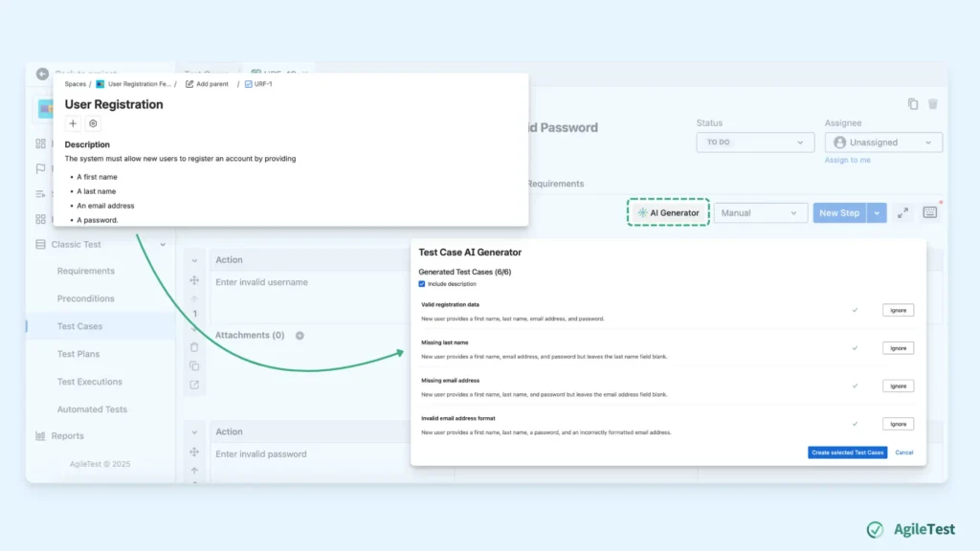This screenshot has width=980, height=551.
Task: Ignore the Valid registration data test case
Action: (898, 310)
